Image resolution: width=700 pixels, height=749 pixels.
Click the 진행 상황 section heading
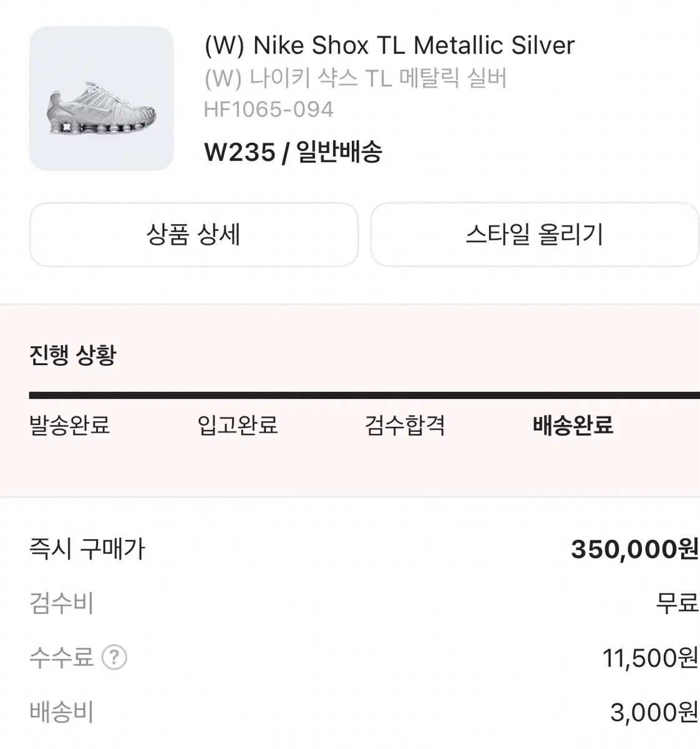[x=73, y=355]
